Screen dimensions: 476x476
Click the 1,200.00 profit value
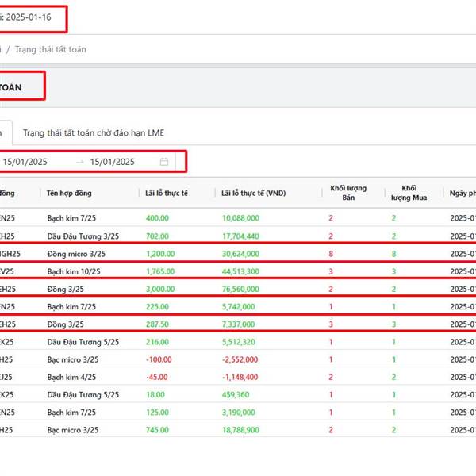pos(160,254)
